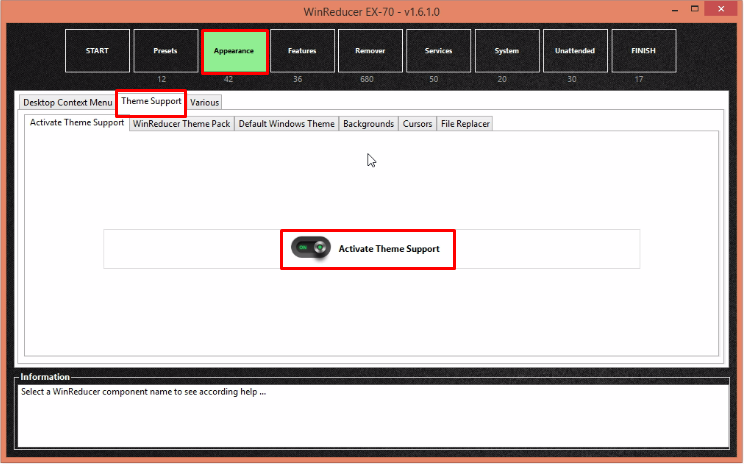Click the count 36 under Features
The width and height of the screenshot is (744, 464).
(298, 79)
